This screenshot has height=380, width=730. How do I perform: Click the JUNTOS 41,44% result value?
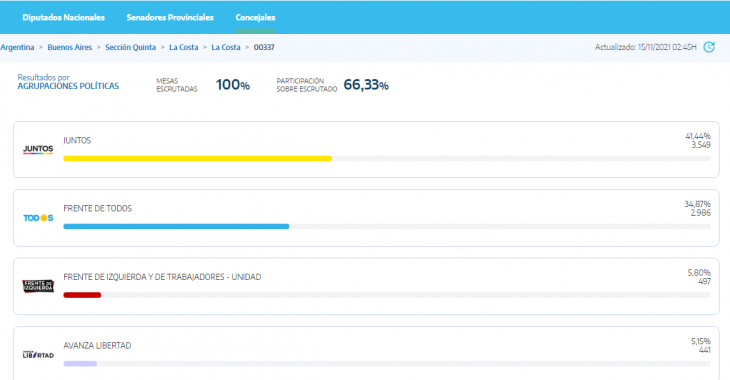click(x=698, y=136)
